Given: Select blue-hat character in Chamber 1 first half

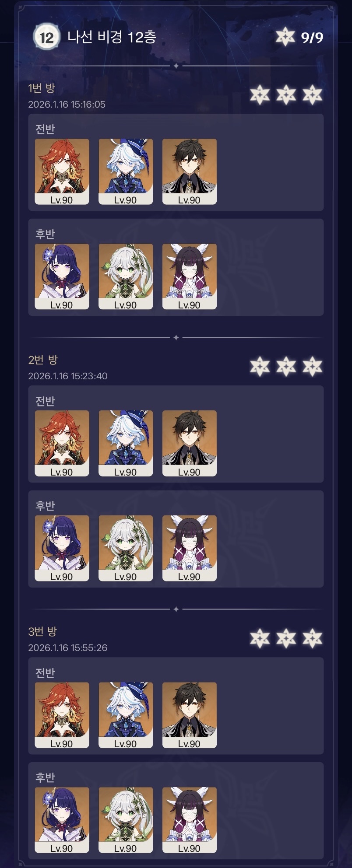Looking at the screenshot, I should [126, 171].
